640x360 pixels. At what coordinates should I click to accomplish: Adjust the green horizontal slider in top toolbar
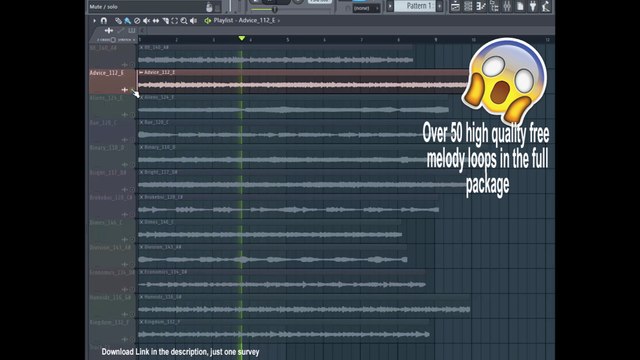pyautogui.click(x=264, y=9)
